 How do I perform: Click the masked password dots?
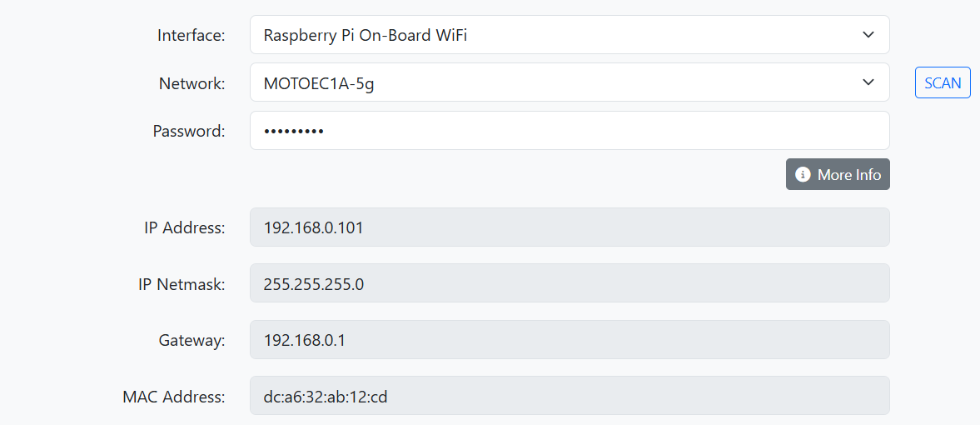pyautogui.click(x=294, y=132)
